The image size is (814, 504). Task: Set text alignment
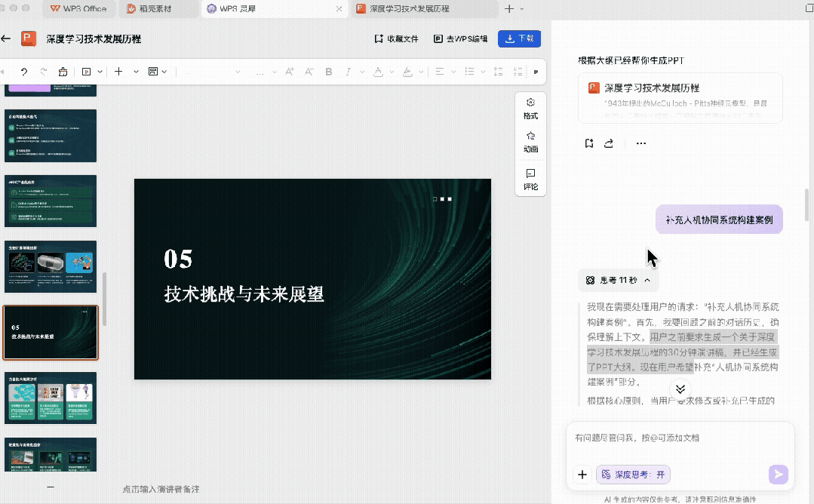click(x=440, y=72)
